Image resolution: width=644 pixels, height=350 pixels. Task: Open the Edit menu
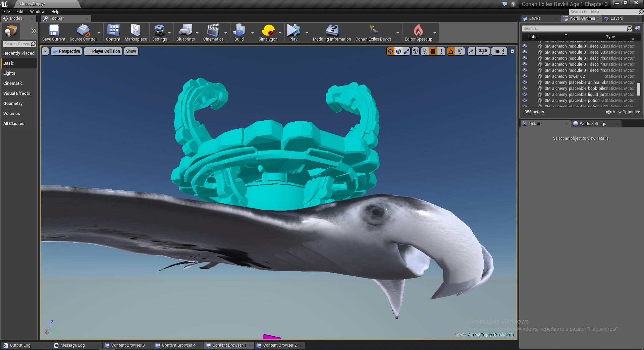[20, 11]
